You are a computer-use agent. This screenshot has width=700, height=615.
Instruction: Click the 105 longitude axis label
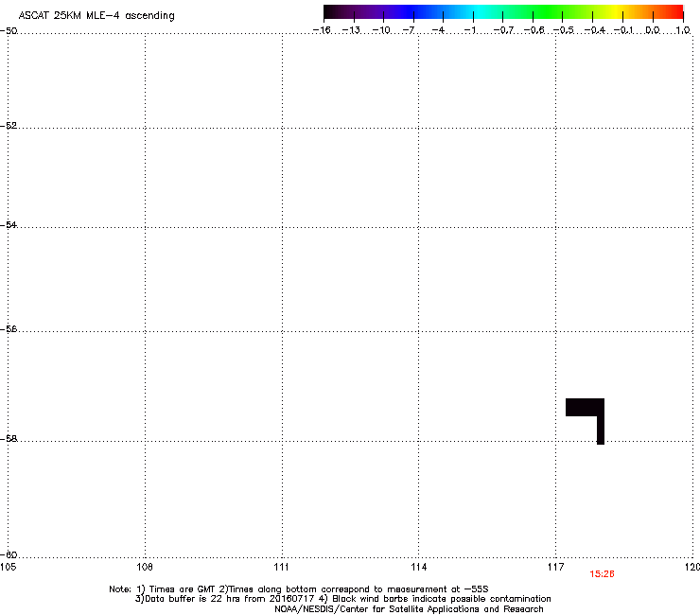pyautogui.click(x=8, y=567)
